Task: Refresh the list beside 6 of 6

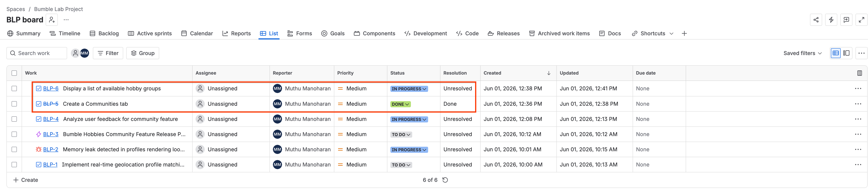Action: [445, 180]
